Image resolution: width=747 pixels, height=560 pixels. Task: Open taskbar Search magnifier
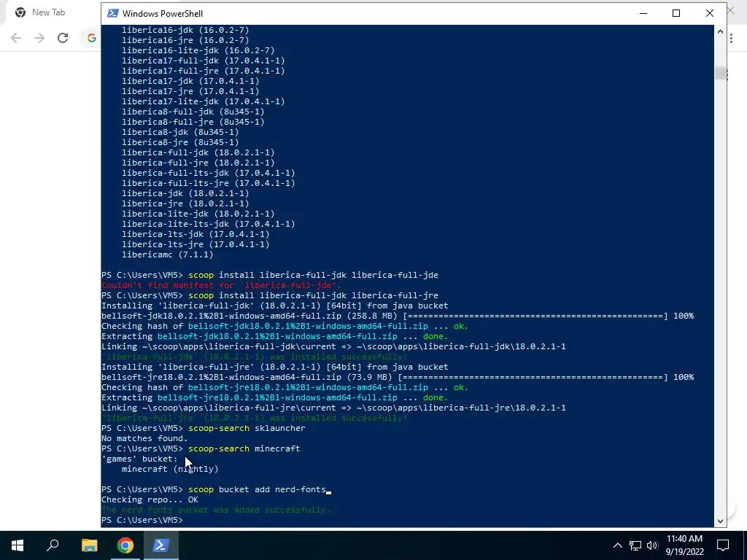click(x=53, y=545)
